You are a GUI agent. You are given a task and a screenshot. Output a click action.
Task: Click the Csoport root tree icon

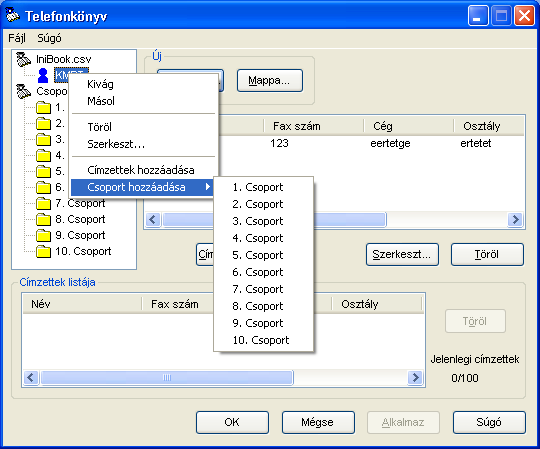point(23,91)
